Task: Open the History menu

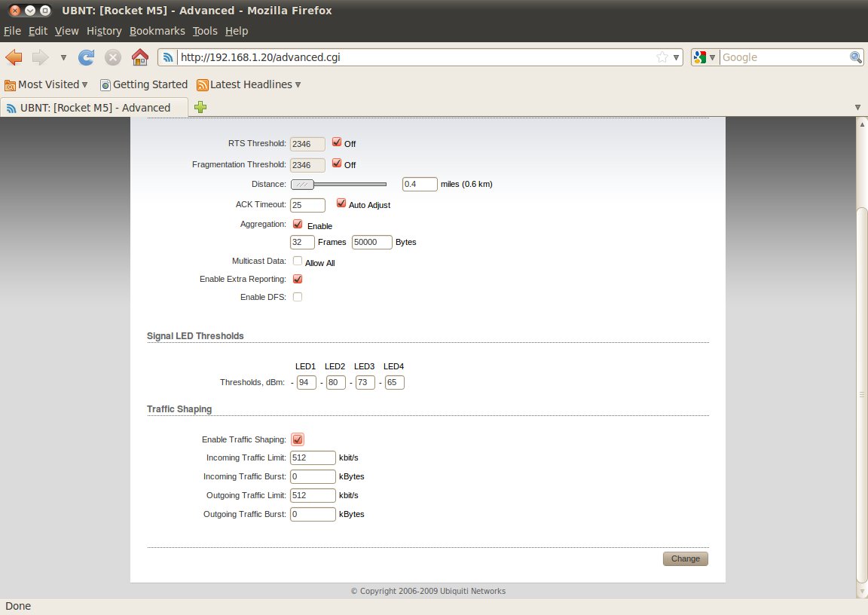Action: click(104, 31)
